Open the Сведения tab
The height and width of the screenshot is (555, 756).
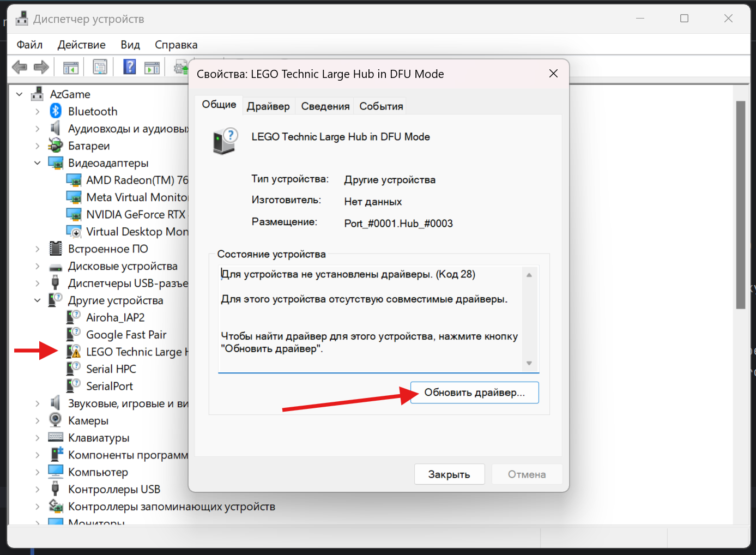[x=325, y=106]
